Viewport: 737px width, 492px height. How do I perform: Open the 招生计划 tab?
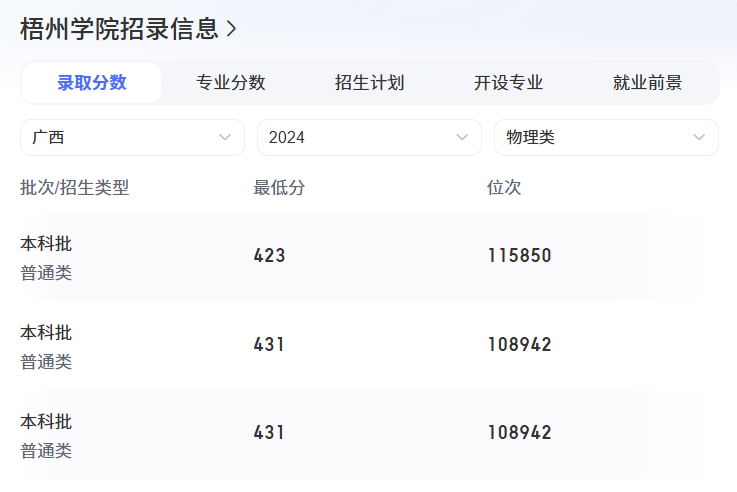[x=369, y=83]
